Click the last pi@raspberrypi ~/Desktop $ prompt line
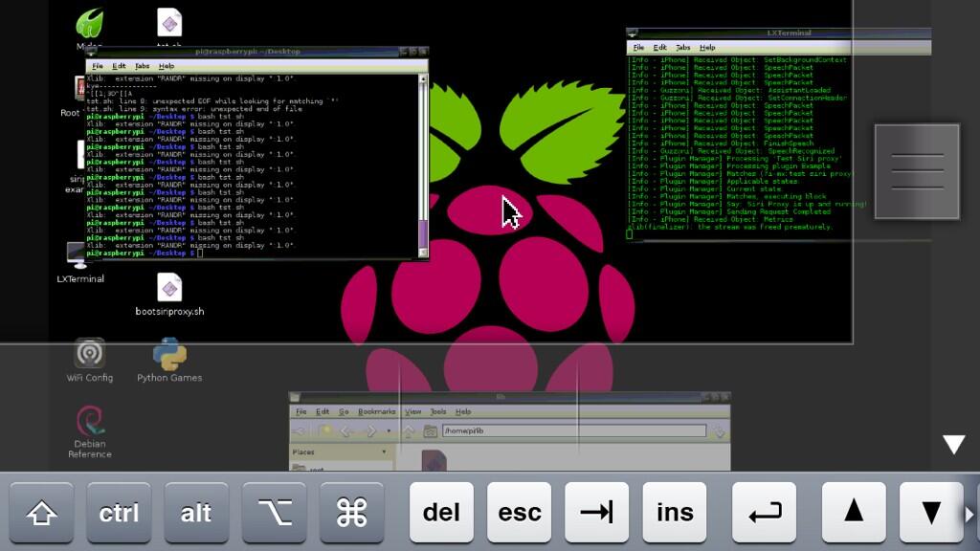This screenshot has width=980, height=551. [x=145, y=253]
